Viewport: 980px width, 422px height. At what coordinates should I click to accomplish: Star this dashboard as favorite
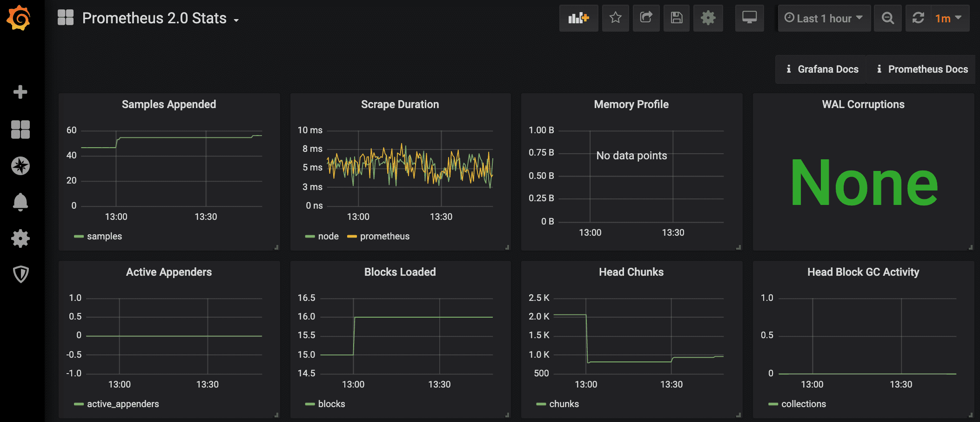(x=615, y=18)
